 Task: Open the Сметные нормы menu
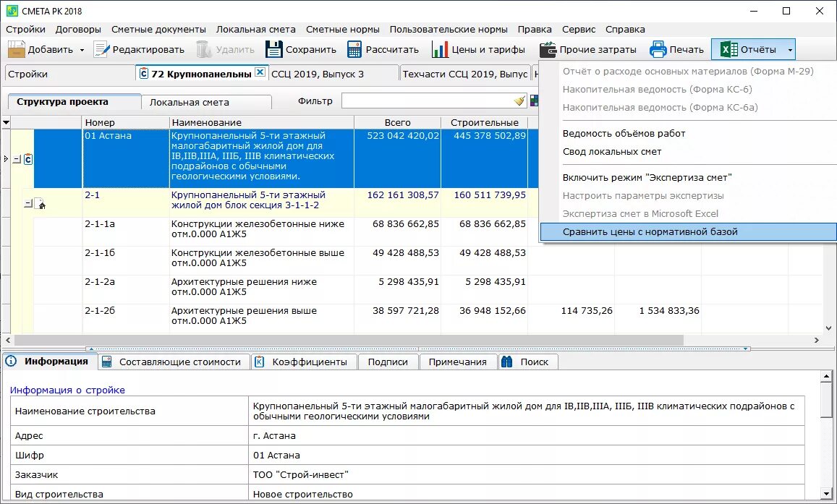click(x=343, y=30)
